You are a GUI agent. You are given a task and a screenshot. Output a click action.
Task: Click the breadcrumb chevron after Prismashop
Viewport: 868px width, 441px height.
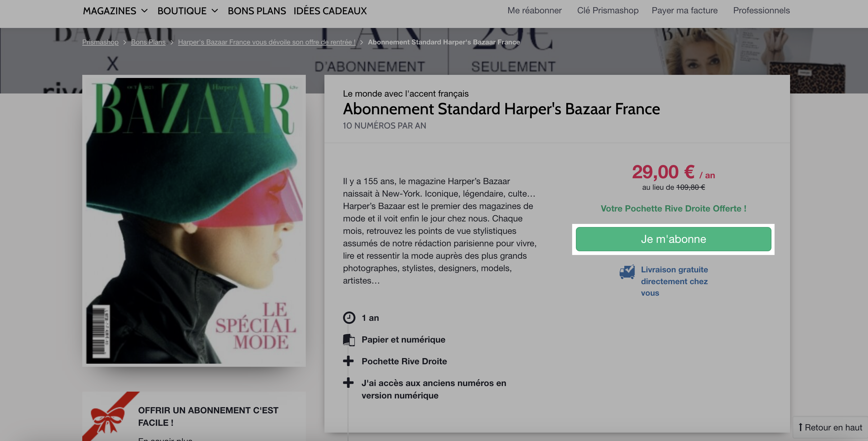point(125,42)
